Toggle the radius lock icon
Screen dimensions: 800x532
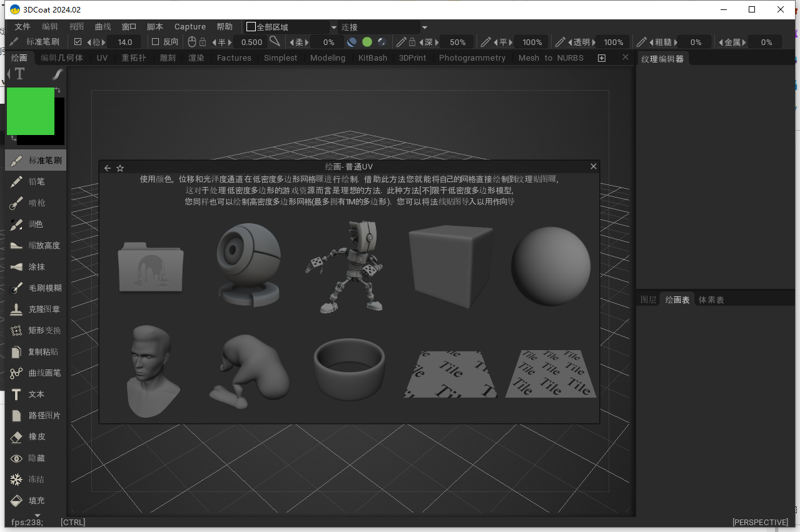coord(203,42)
